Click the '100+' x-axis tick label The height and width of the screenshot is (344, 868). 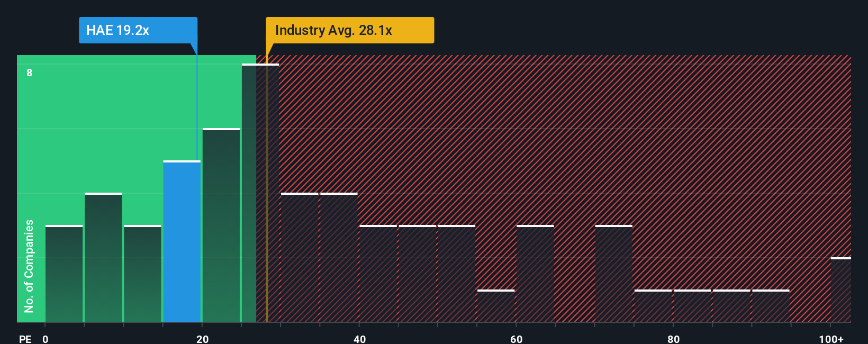831,339
